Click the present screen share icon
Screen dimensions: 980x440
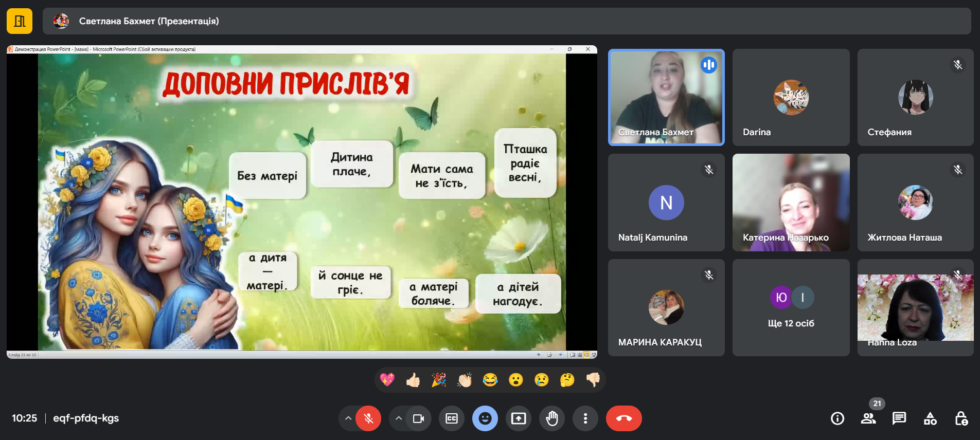519,418
